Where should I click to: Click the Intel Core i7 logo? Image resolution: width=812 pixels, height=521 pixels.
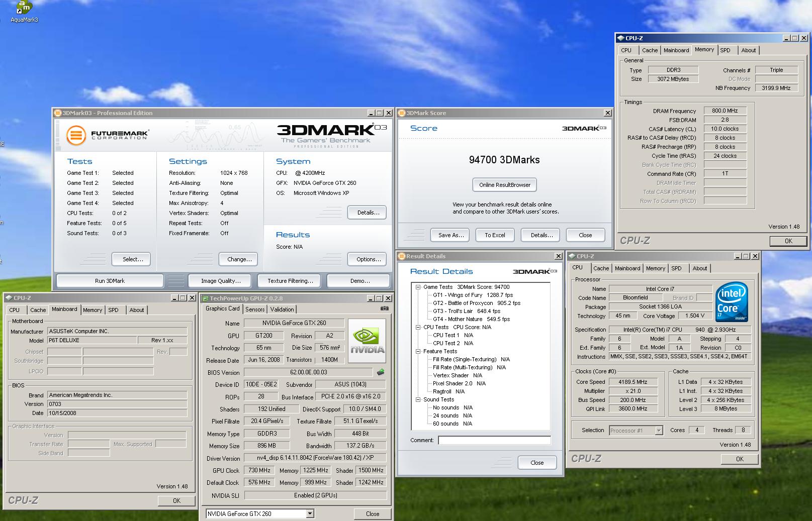732,301
